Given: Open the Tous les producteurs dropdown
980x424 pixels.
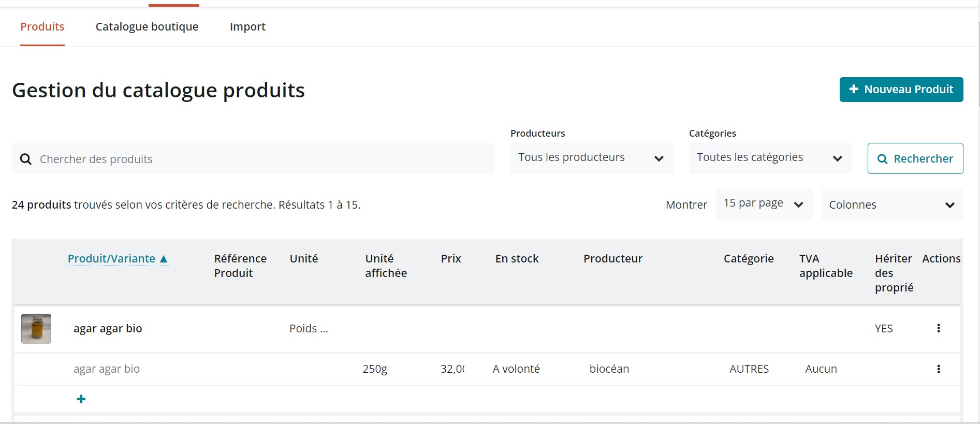Looking at the screenshot, I should (x=591, y=158).
